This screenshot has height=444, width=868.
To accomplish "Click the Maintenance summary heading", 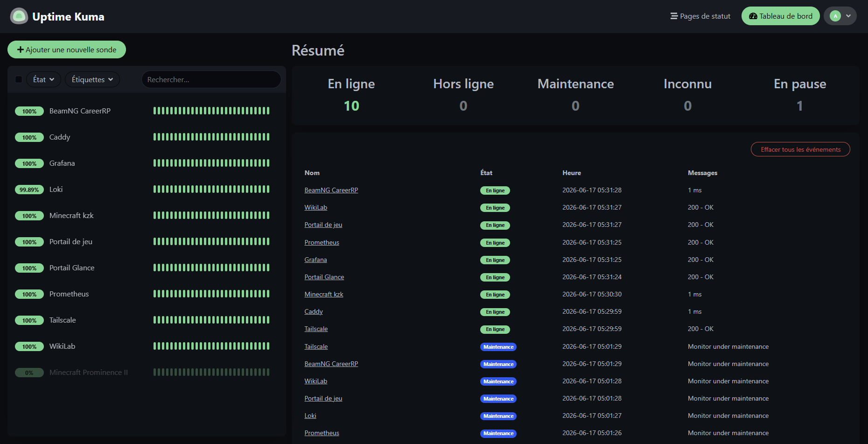I will click(575, 84).
